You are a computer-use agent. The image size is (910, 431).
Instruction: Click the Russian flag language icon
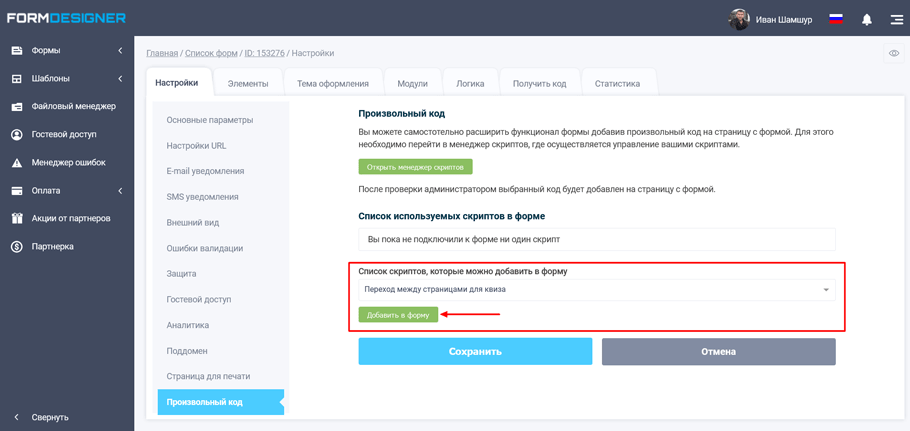pos(836,19)
